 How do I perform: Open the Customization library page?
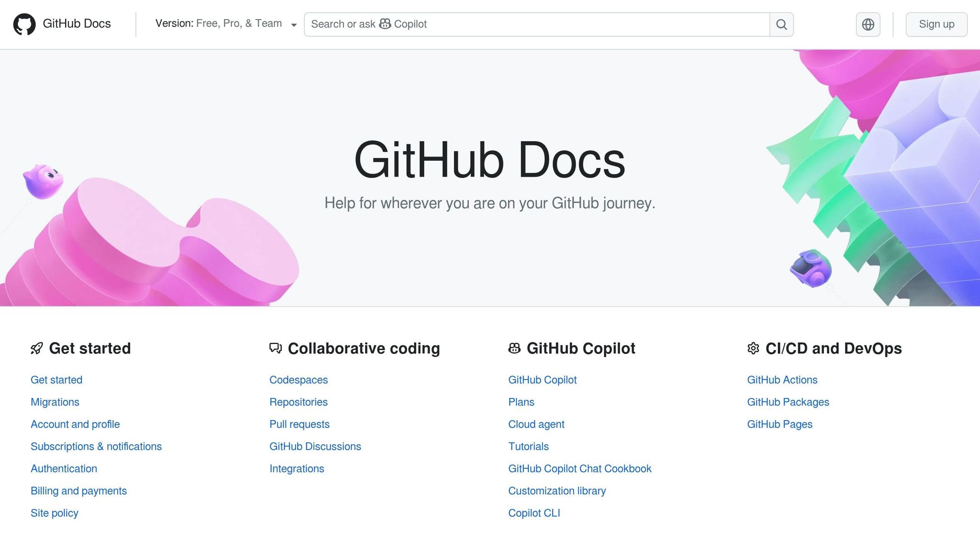click(x=557, y=490)
